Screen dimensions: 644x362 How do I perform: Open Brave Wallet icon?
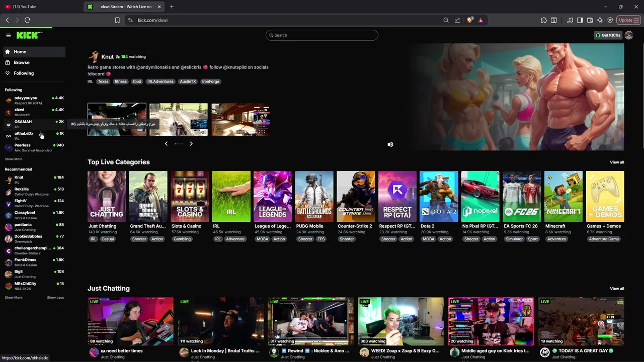tap(590, 20)
